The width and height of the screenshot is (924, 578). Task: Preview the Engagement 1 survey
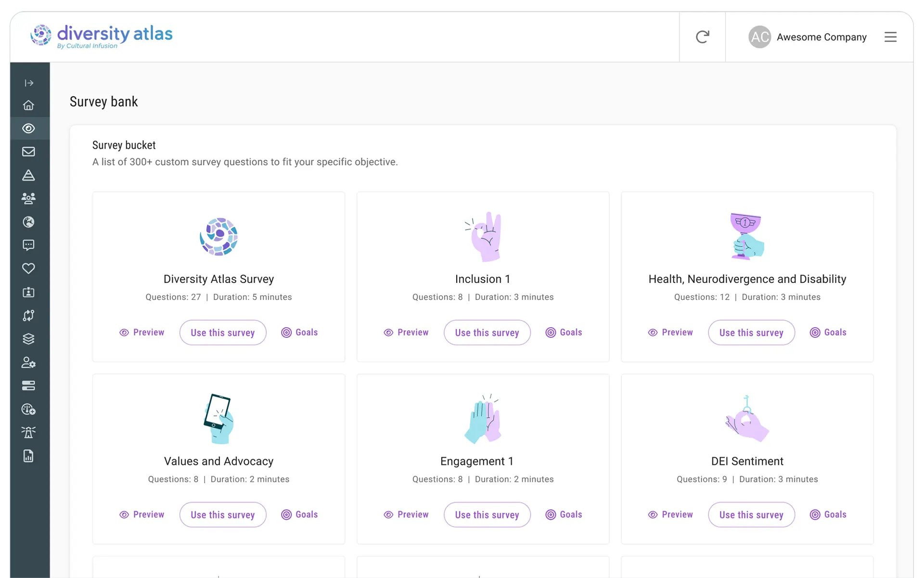click(406, 514)
